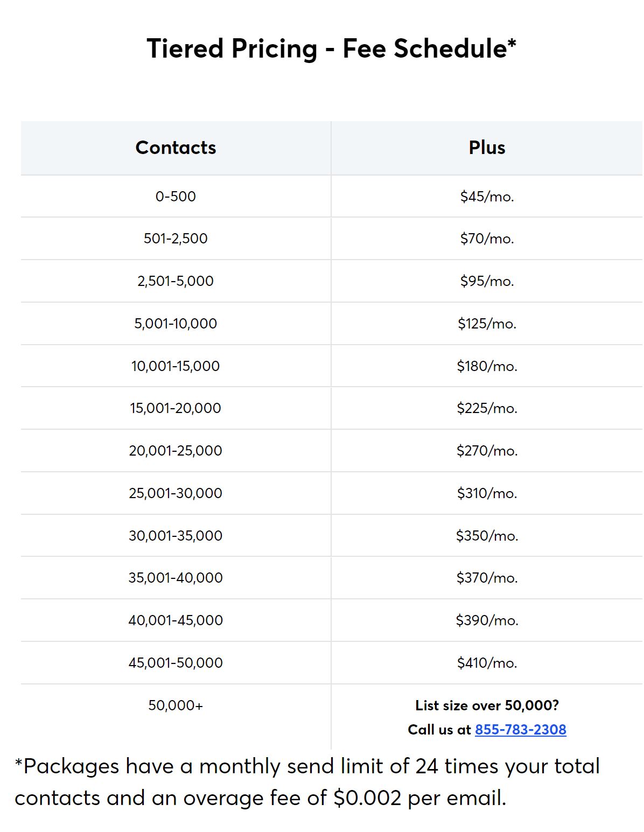Click the $45/mo. price cell
The image size is (644, 832).
487,197
